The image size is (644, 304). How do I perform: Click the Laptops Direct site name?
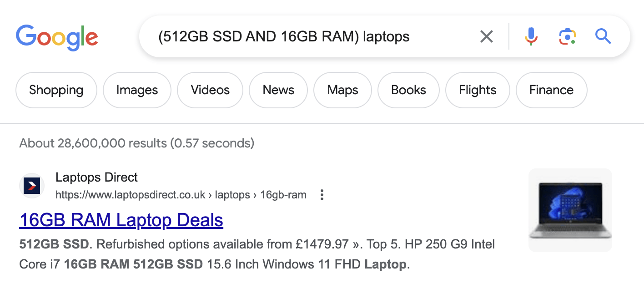click(x=96, y=177)
